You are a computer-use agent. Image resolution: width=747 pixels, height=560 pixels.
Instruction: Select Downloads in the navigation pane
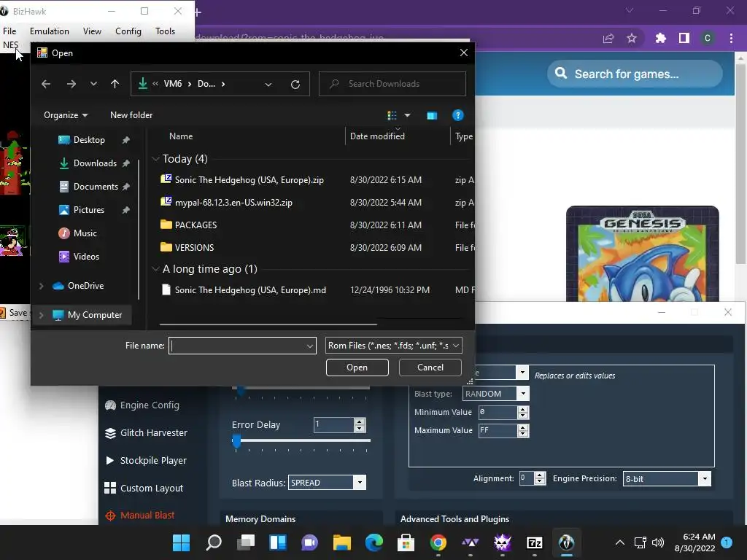click(x=95, y=163)
